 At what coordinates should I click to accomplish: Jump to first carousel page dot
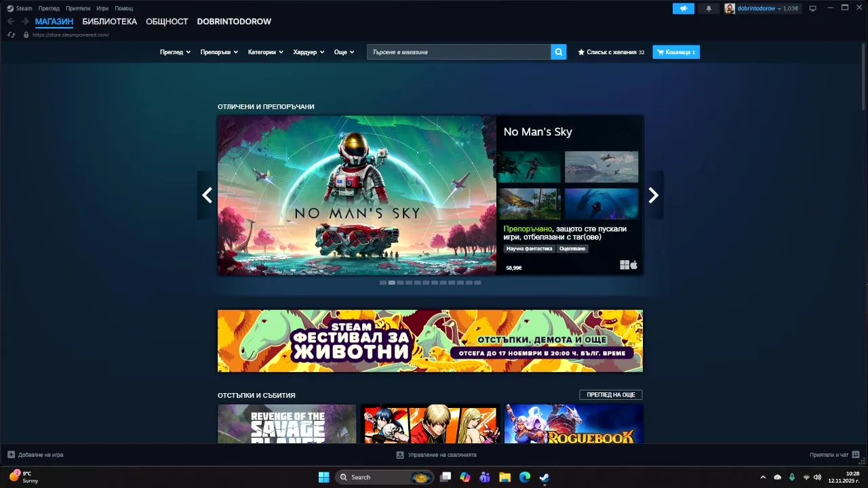(x=383, y=283)
